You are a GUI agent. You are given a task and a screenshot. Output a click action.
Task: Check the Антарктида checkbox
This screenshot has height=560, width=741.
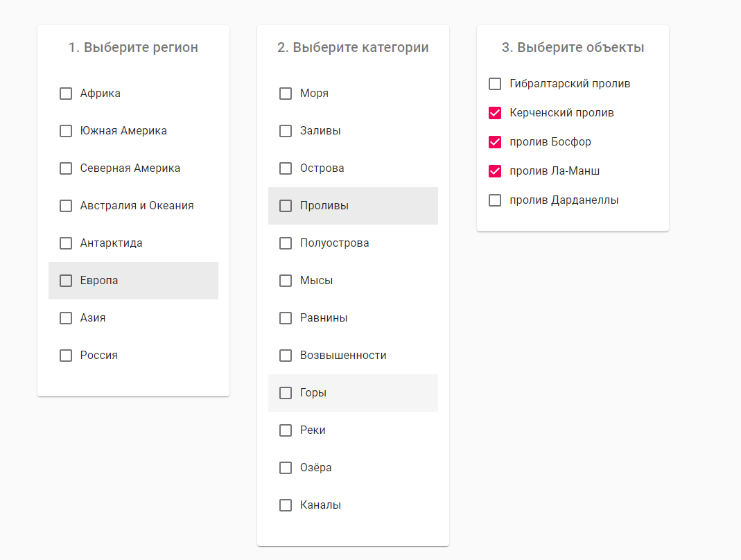66,243
